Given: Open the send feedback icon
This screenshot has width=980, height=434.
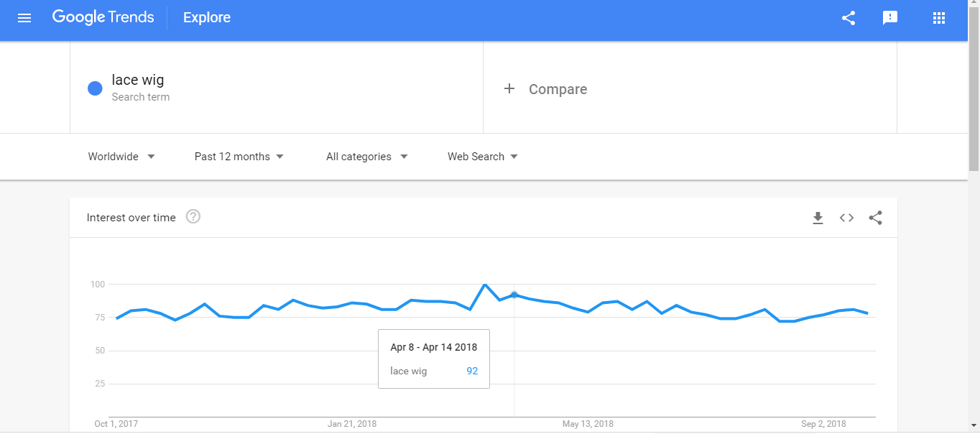Looking at the screenshot, I should [x=890, y=18].
